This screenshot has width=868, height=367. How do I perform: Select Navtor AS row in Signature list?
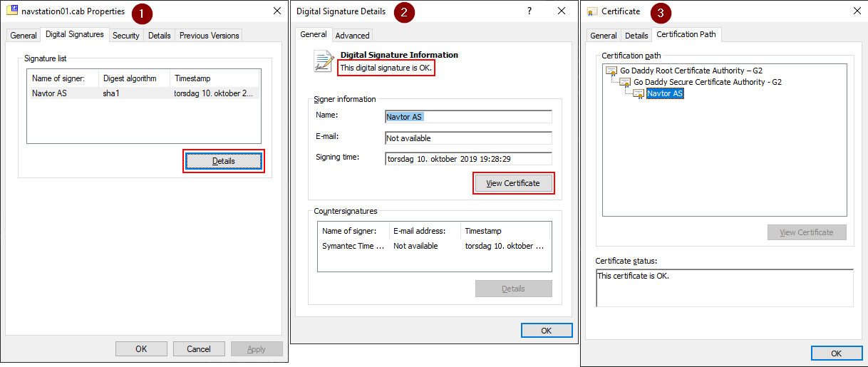143,93
